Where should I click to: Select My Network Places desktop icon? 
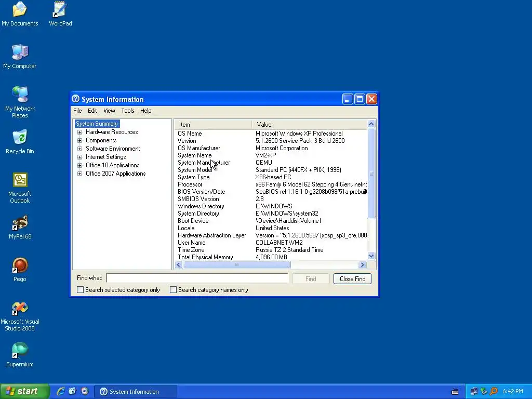point(20,102)
